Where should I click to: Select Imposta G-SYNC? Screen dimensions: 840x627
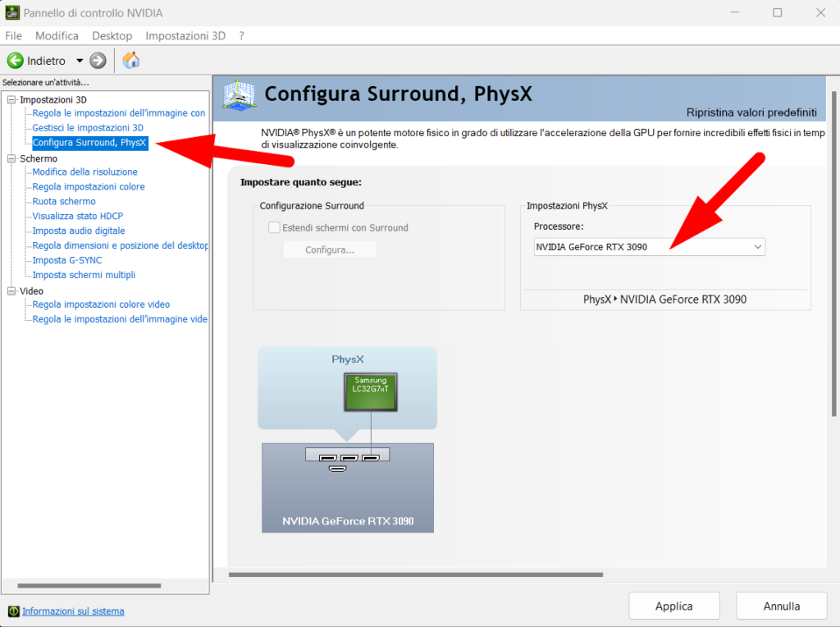pyautogui.click(x=67, y=260)
